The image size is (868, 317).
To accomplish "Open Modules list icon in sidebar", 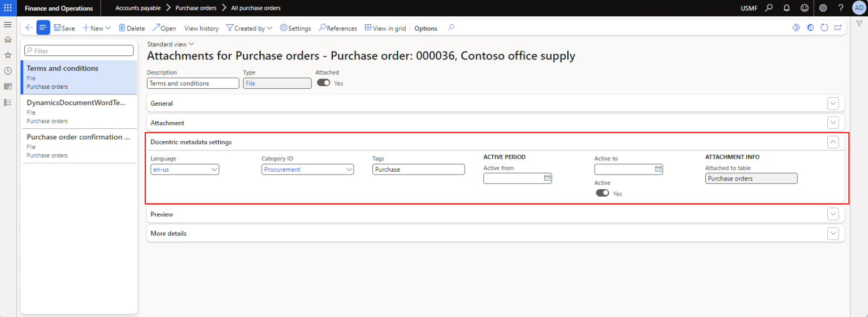I will pyautogui.click(x=8, y=102).
